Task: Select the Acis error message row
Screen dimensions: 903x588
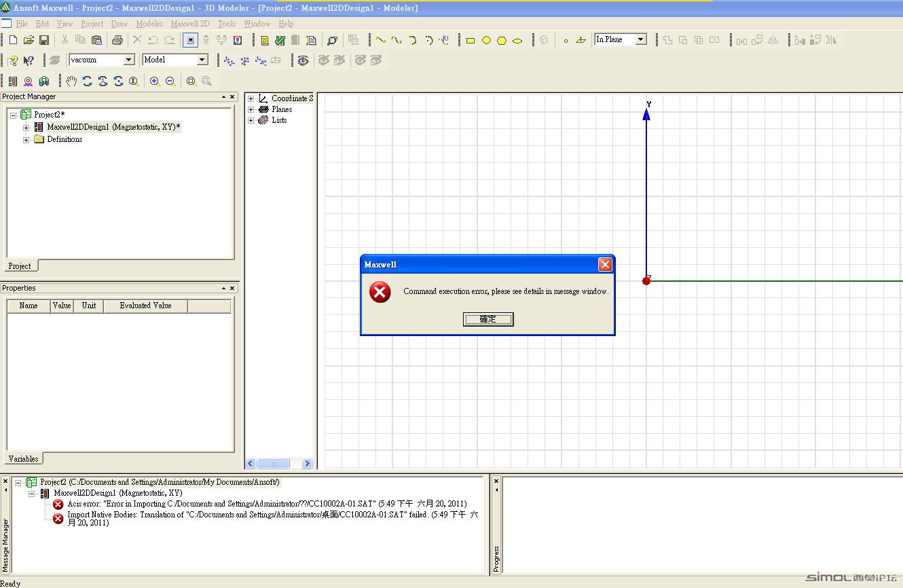Action: (267, 504)
